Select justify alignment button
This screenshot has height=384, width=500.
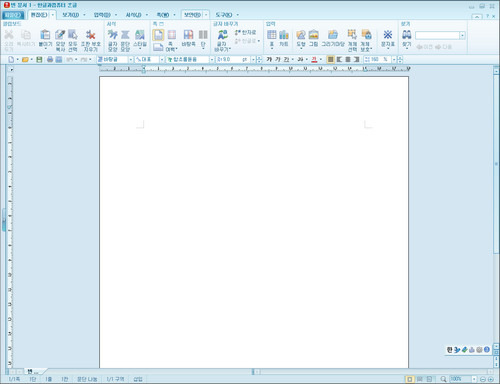pyautogui.click(x=330, y=59)
